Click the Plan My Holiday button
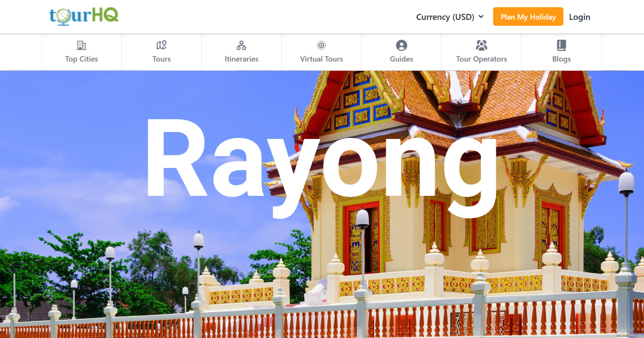The height and width of the screenshot is (338, 644). [528, 17]
